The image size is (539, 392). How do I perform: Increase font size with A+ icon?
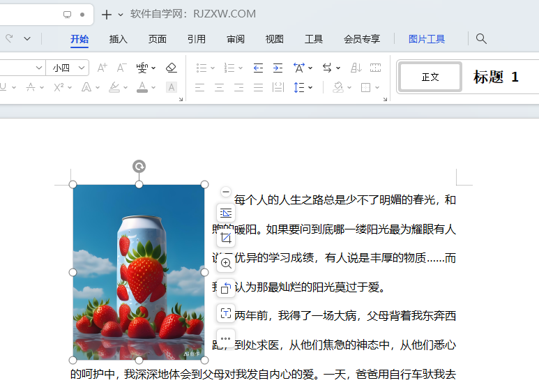[x=102, y=68]
